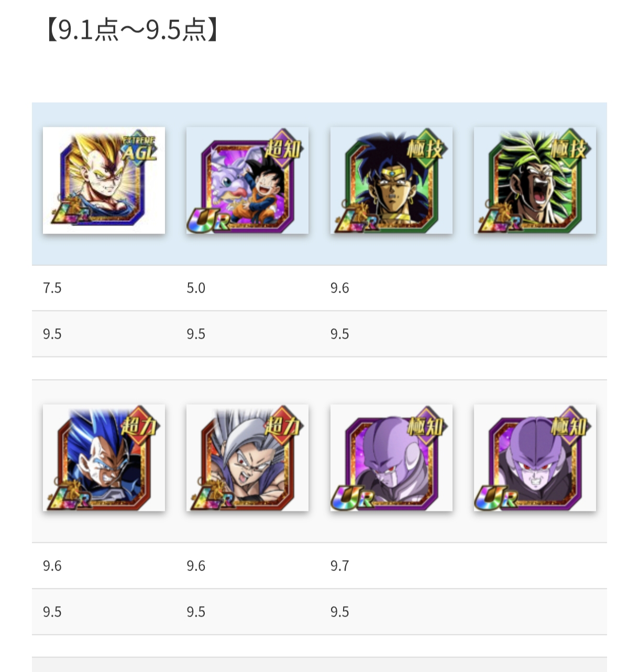Click the 5.0 score under kid Goku
The height and width of the screenshot is (672, 639).
click(x=196, y=288)
